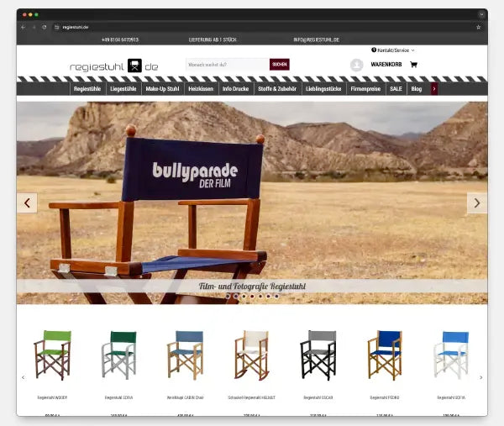This screenshot has height=426, width=504.
Task: Bookmark the page with the star icon
Action: [x=478, y=28]
